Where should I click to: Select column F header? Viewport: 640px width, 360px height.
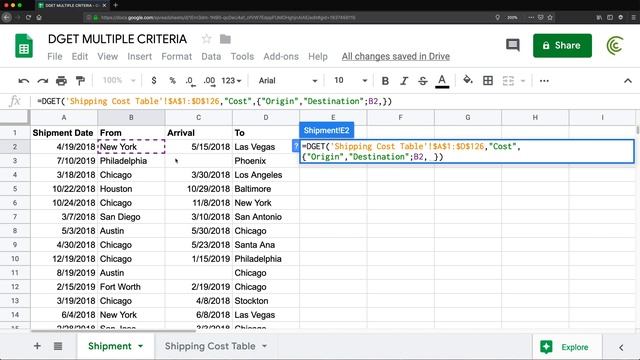(x=400, y=118)
